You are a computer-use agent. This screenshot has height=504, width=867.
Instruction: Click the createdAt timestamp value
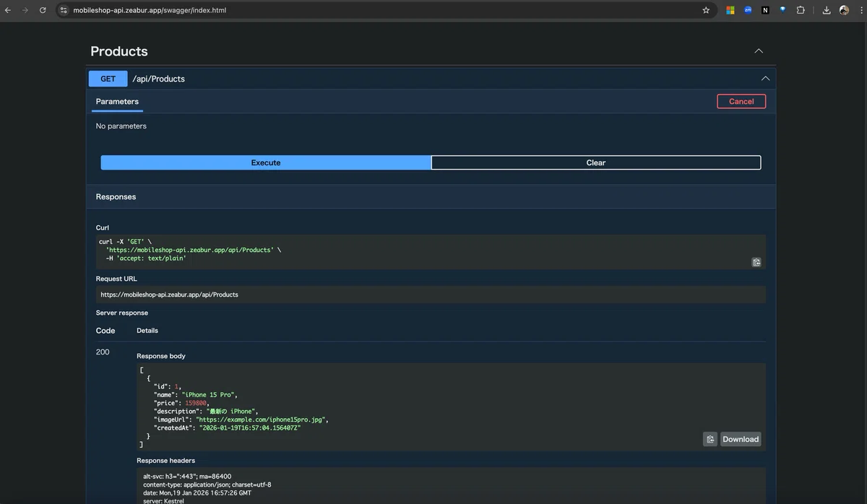(x=250, y=427)
